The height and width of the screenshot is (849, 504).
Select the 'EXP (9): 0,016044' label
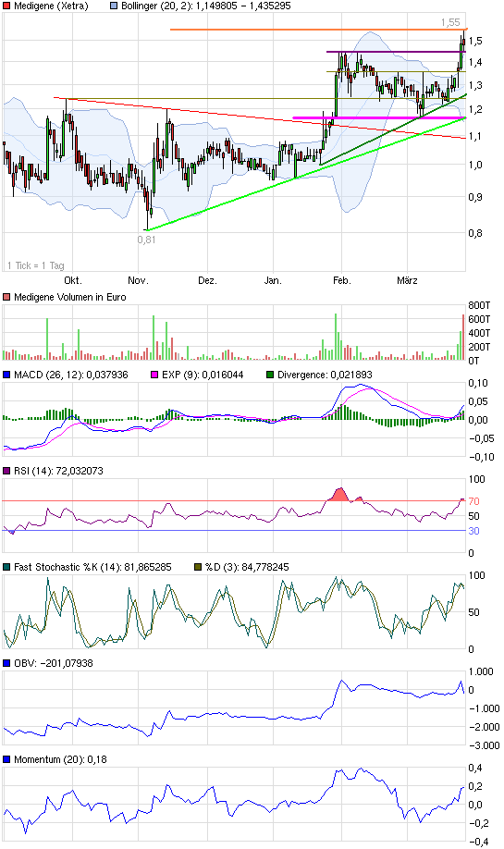pos(203,375)
